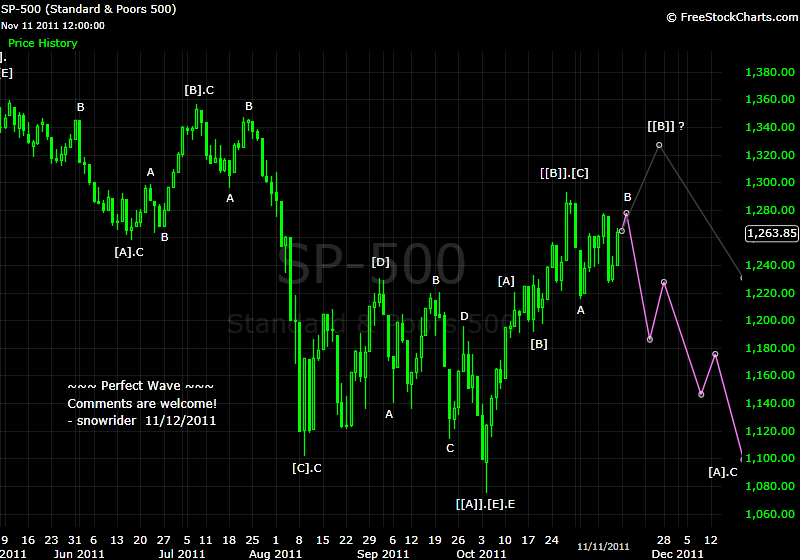The image size is (800, 560).
Task: Click the Aug 2011 month label
Action: click(276, 554)
